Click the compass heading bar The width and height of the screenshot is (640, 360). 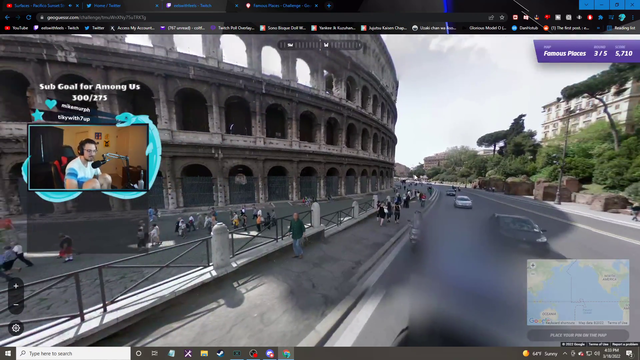320,45
